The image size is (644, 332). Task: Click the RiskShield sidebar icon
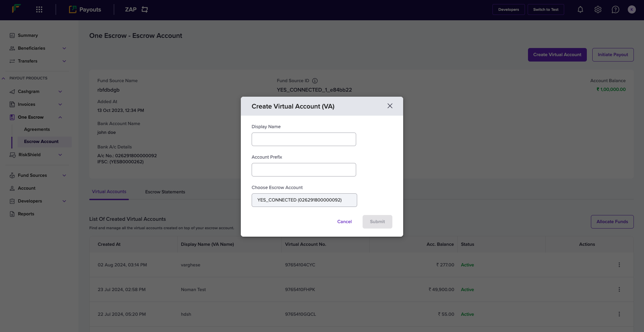(x=13, y=155)
